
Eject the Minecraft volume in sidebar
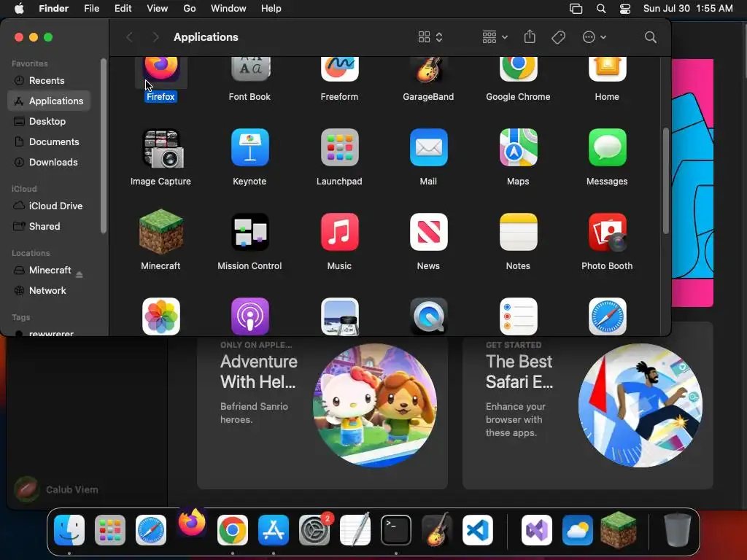(79, 274)
